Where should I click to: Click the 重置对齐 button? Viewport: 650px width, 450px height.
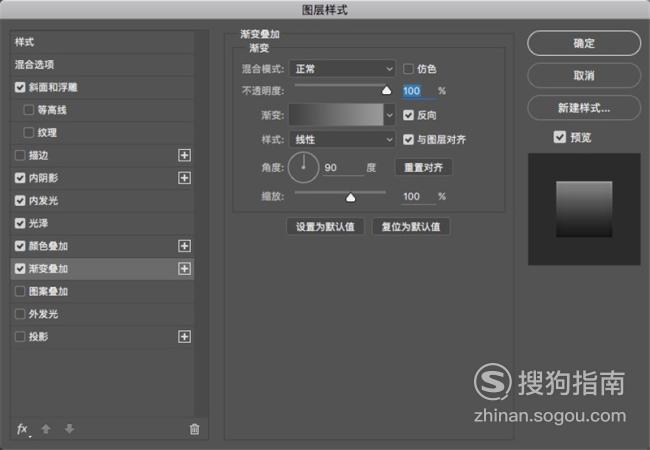(x=424, y=167)
